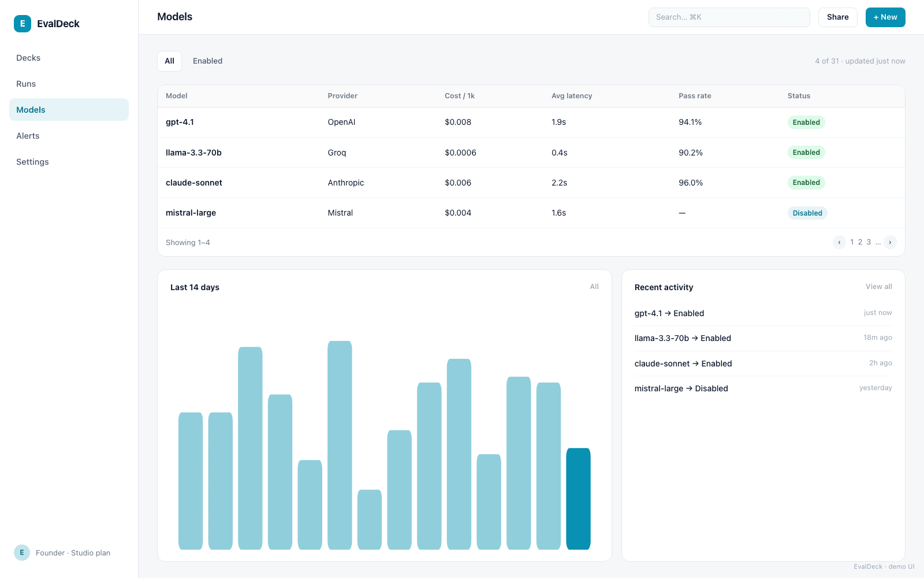Go to page 1
Viewport: 924px width, 578px height.
852,242
